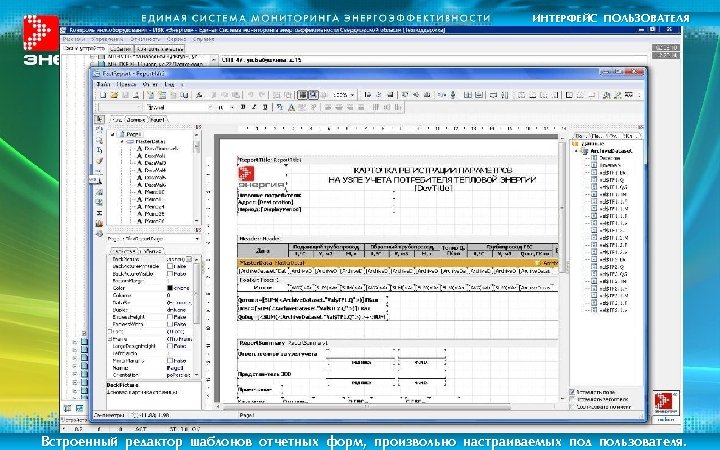
Task: Open the Файл menu in FastReport
Action: click(103, 84)
